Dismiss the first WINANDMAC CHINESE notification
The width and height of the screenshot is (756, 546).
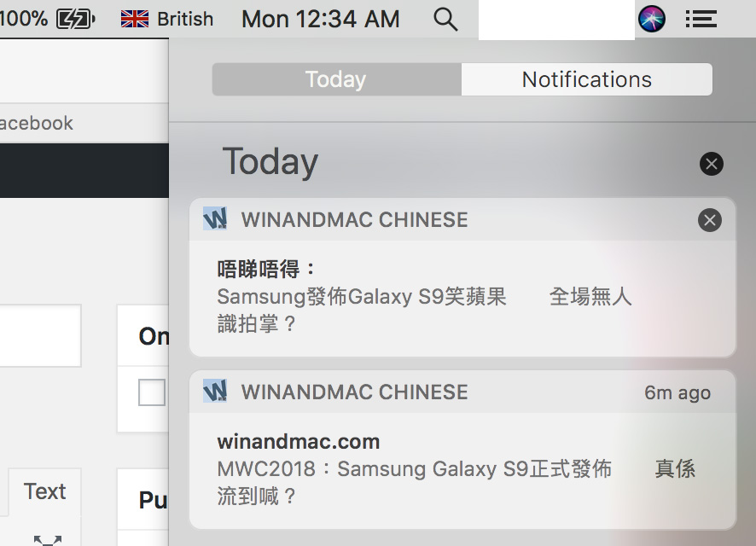coord(709,220)
